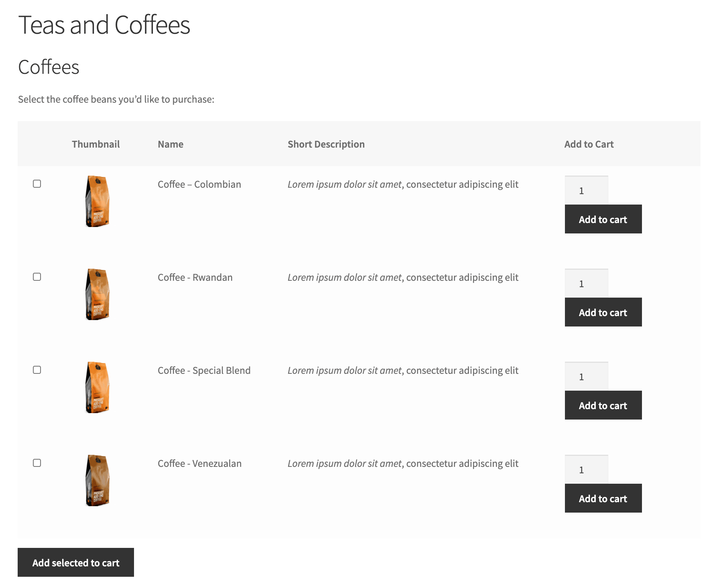Click Add to cart for Coffee - Rwandan

pos(603,312)
